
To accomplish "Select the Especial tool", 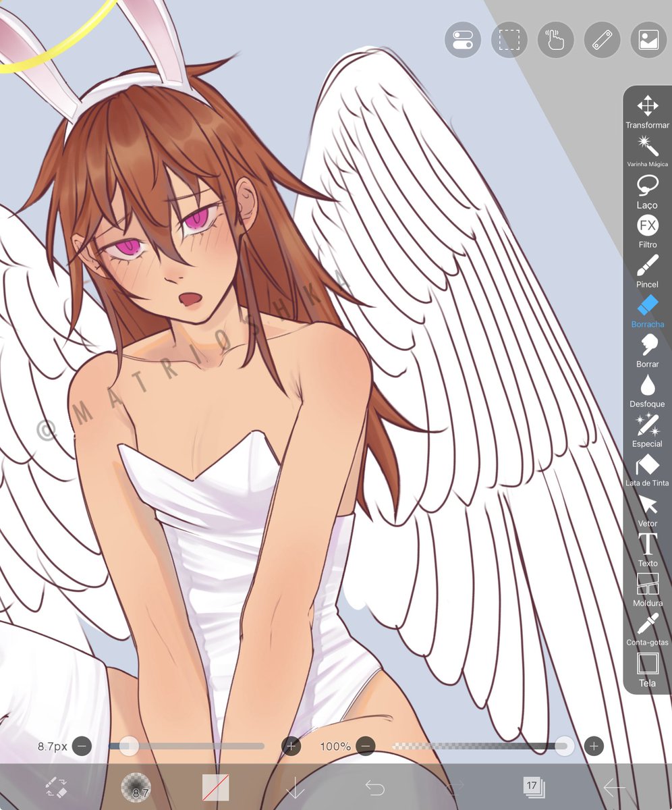I will click(648, 431).
